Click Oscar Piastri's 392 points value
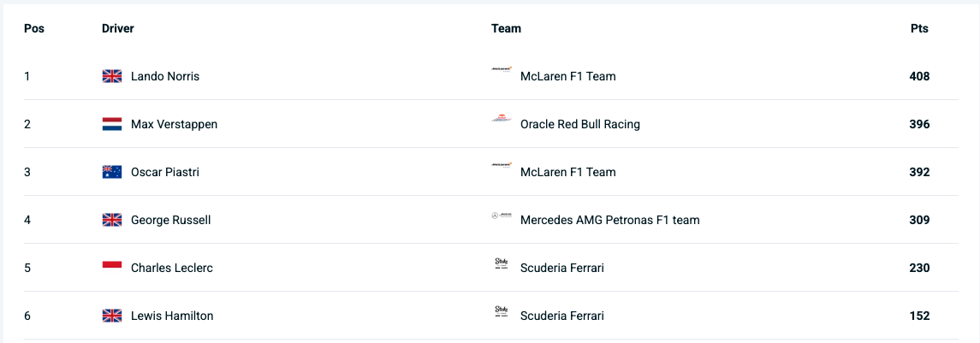Viewport: 980px width, 343px height. point(919,172)
